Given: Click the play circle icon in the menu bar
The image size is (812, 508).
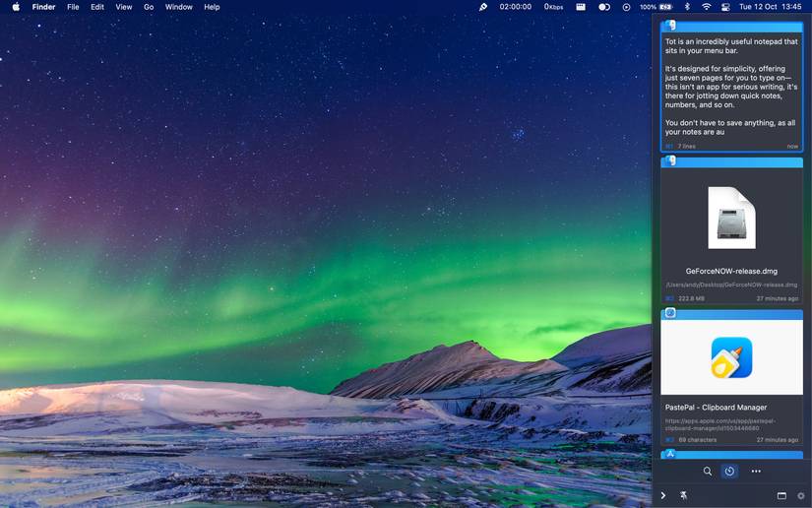Looking at the screenshot, I should (x=626, y=7).
